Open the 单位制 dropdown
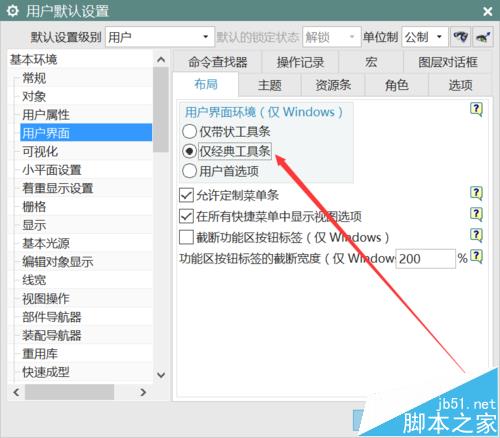This screenshot has height=438, width=500. [425, 37]
